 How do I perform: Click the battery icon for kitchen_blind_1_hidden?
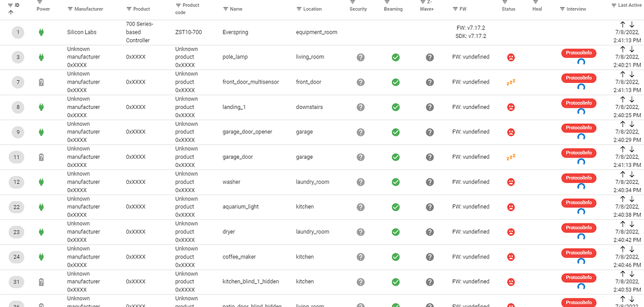(42, 281)
